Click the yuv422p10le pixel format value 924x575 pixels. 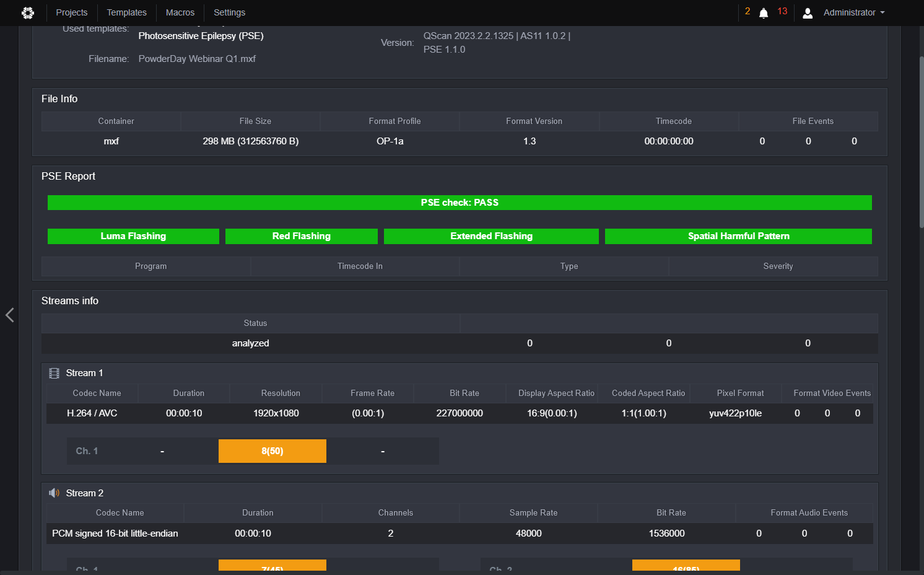[x=736, y=413]
